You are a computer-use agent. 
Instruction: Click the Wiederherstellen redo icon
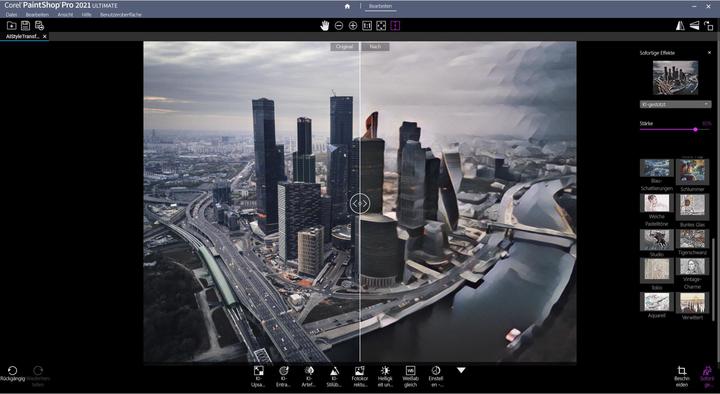pyautogui.click(x=38, y=376)
